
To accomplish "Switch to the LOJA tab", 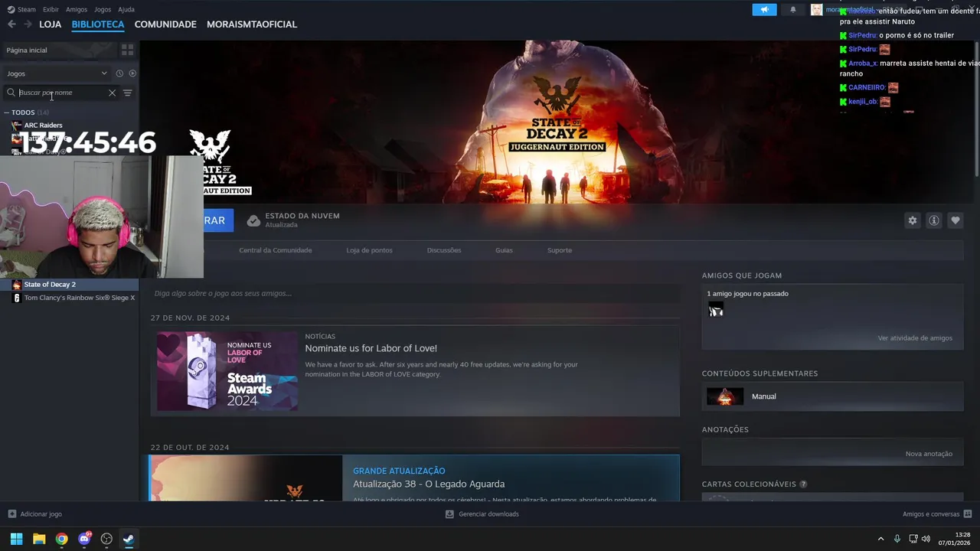I will point(51,24).
